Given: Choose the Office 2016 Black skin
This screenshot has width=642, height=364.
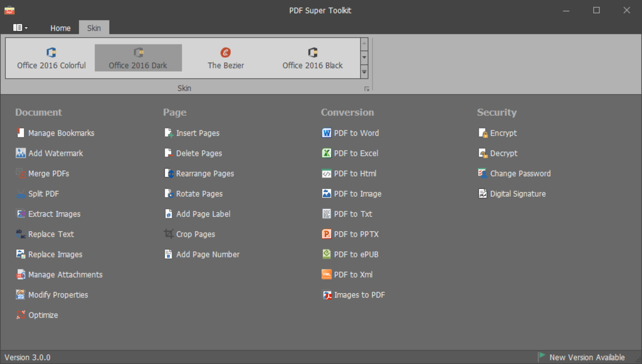Looking at the screenshot, I should [x=313, y=58].
